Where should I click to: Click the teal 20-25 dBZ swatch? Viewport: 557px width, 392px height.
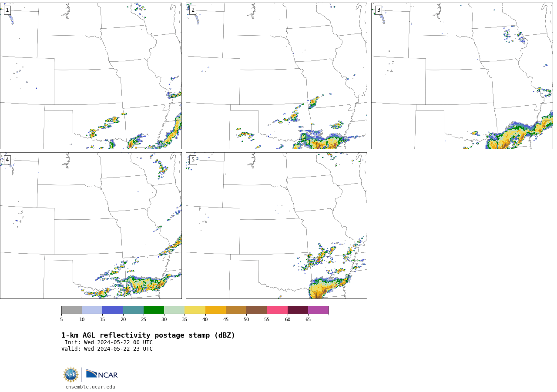tap(133, 310)
